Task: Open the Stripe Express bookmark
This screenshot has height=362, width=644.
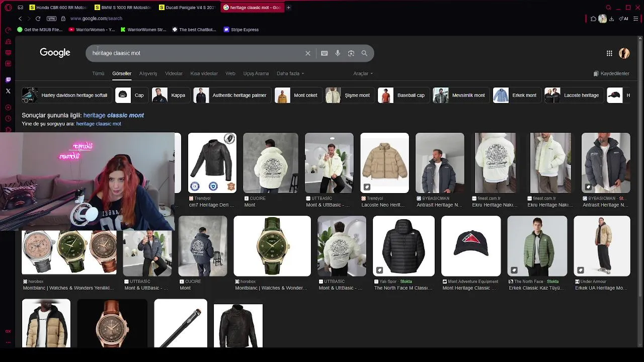Action: [x=241, y=30]
